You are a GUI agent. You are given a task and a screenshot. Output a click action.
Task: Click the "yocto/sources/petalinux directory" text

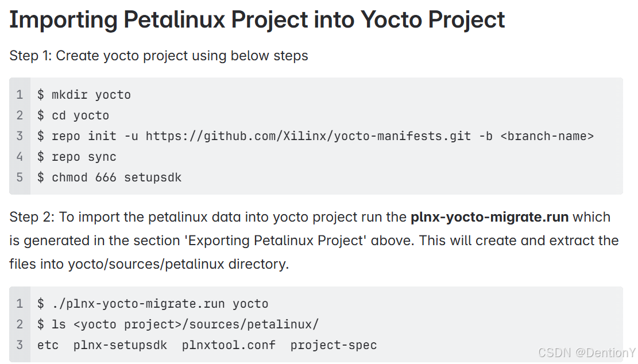pos(178,264)
